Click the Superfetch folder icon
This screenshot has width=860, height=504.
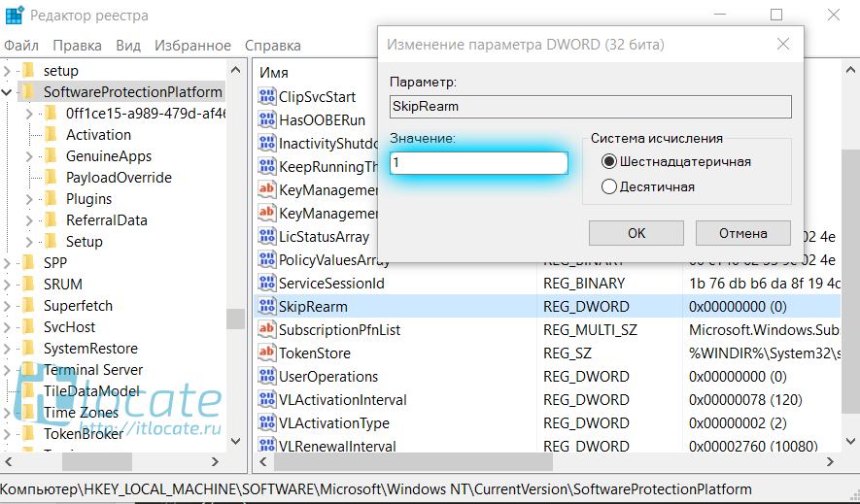pyautogui.click(x=28, y=306)
